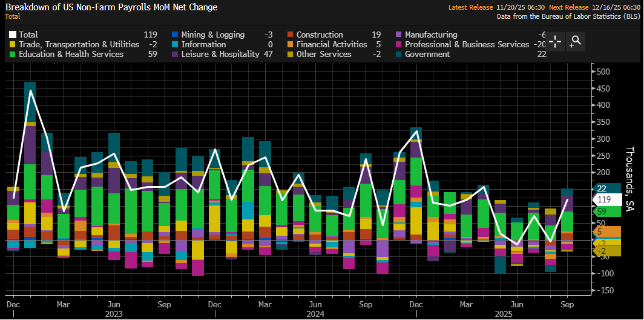Toggle Education & Health Services series visibility

[71, 55]
